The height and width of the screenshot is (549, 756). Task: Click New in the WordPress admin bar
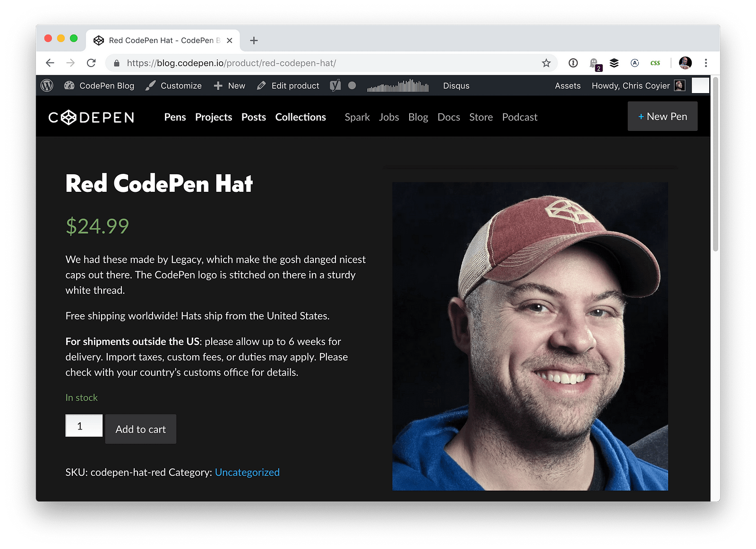pyautogui.click(x=230, y=86)
